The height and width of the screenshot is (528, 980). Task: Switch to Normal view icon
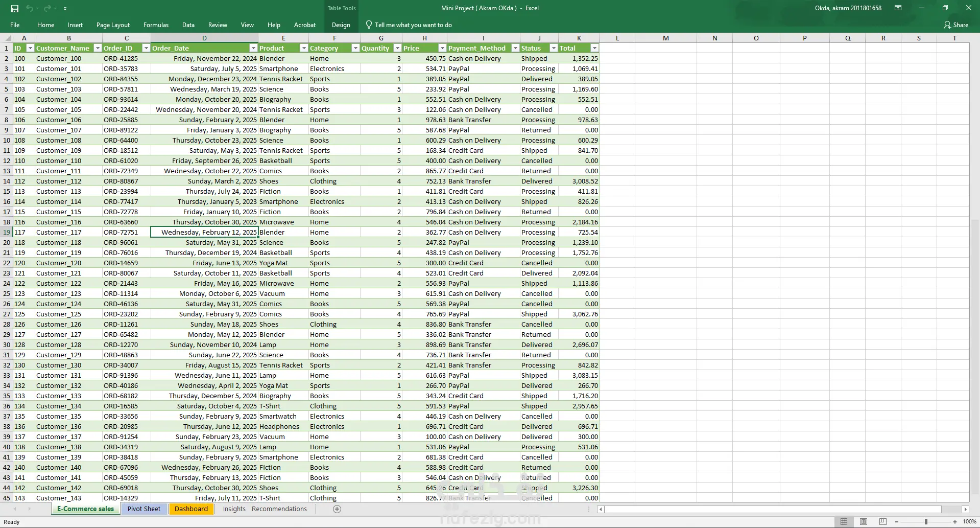click(x=844, y=521)
